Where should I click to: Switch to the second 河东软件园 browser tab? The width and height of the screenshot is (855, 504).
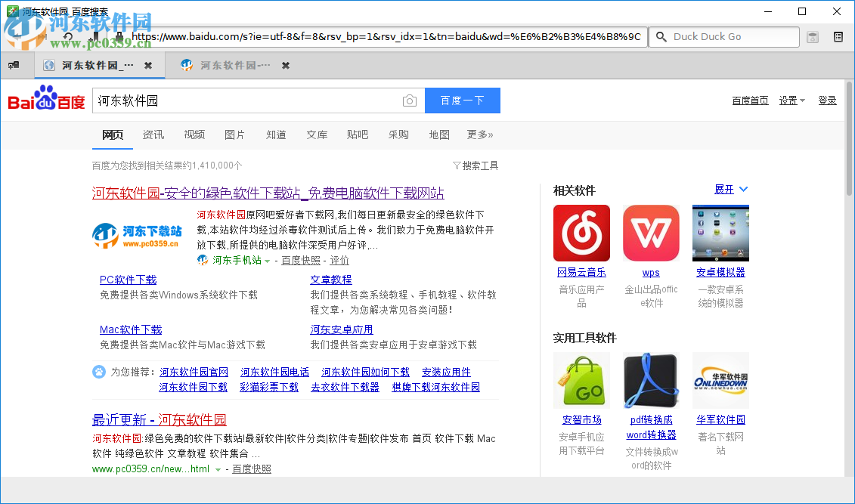[227, 65]
